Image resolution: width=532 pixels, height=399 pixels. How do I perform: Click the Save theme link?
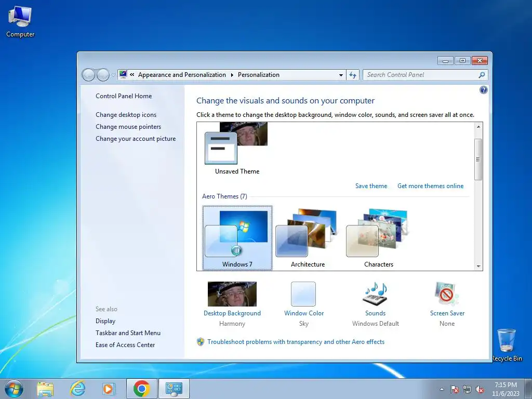point(371,186)
